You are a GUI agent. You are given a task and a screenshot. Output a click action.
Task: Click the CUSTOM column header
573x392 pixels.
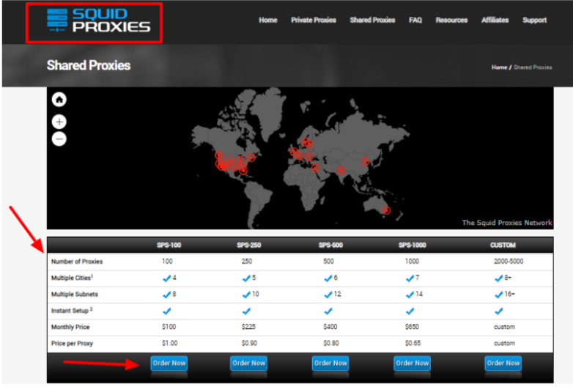coord(503,245)
